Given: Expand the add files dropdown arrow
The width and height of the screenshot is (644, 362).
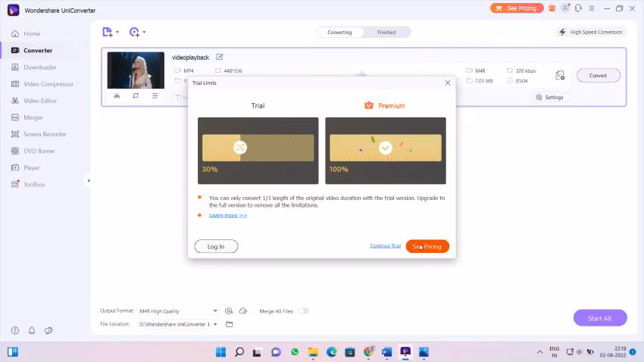Looking at the screenshot, I should [x=117, y=32].
